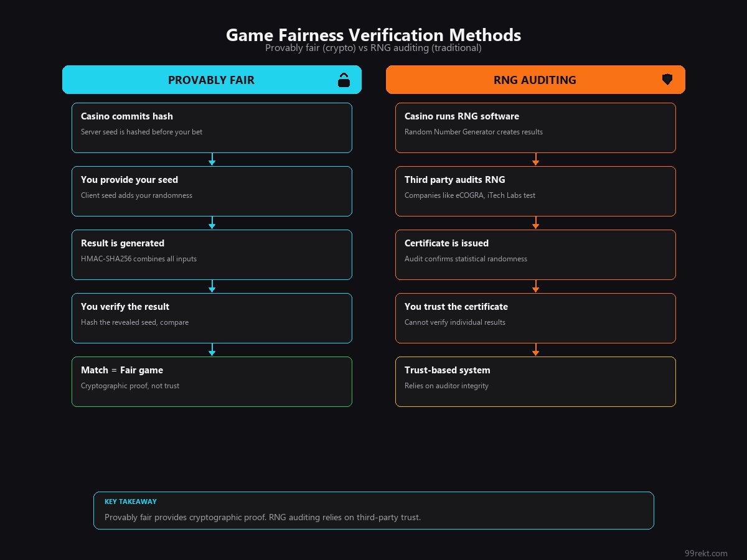Click the cyan arrow below 'Casino commits hash'
The image size is (747, 560).
click(x=212, y=160)
